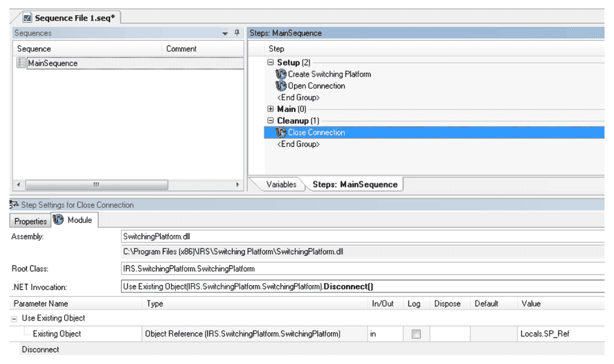The height and width of the screenshot is (364, 614).
Task: Click the pin icon on Sequences pane
Action: (237, 33)
